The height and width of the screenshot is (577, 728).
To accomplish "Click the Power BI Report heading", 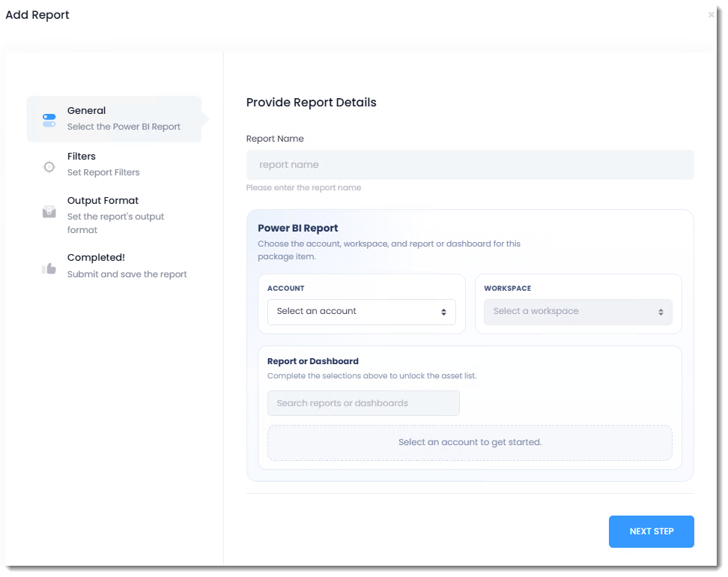I will 297,229.
